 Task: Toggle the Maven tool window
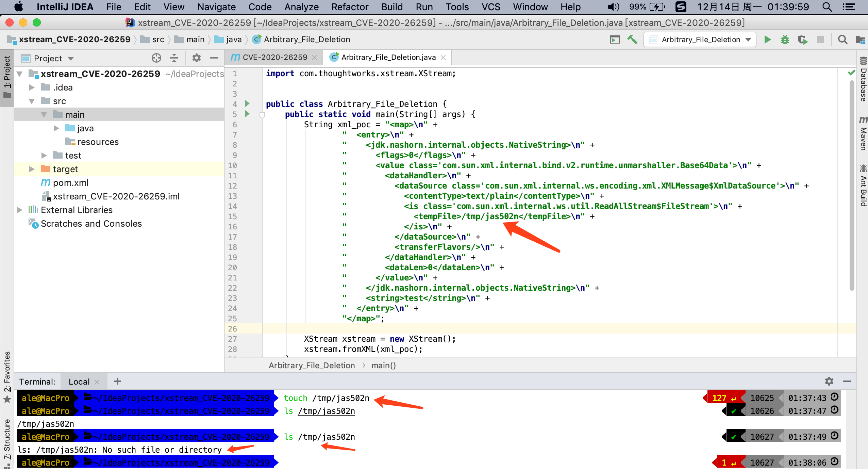click(863, 133)
